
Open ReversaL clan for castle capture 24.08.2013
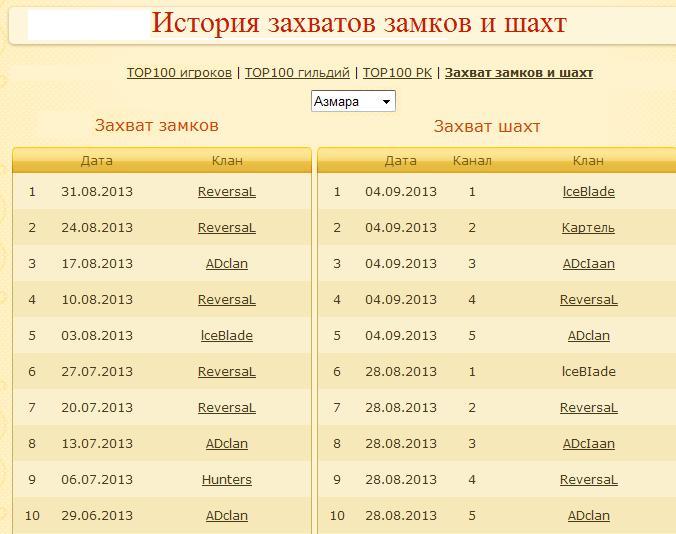227,228
